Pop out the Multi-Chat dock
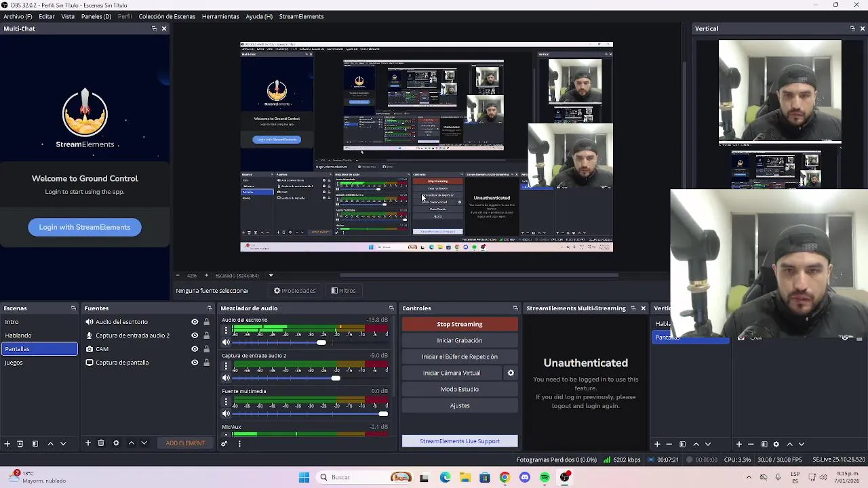 tap(154, 28)
